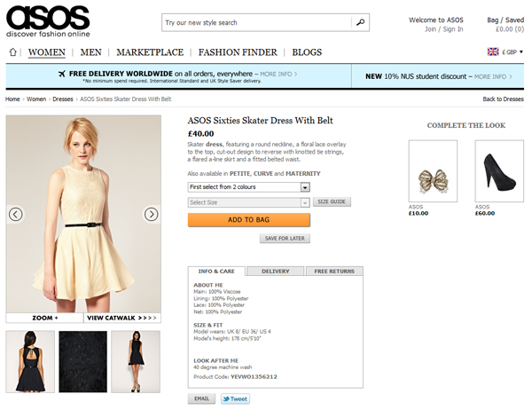The image size is (532, 410).
Task: Switch to the INFO & CARE tab
Action: (x=216, y=271)
